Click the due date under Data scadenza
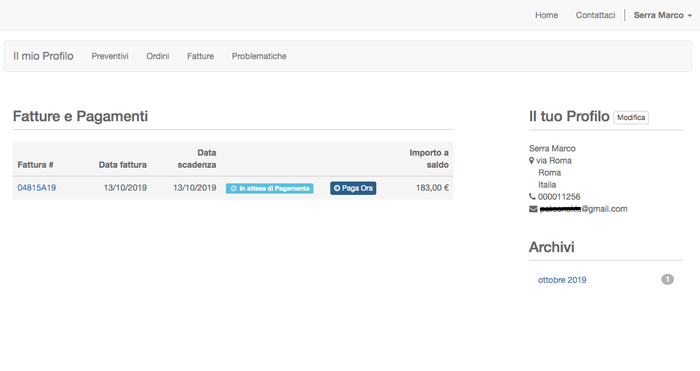This screenshot has width=700, height=371. (195, 188)
